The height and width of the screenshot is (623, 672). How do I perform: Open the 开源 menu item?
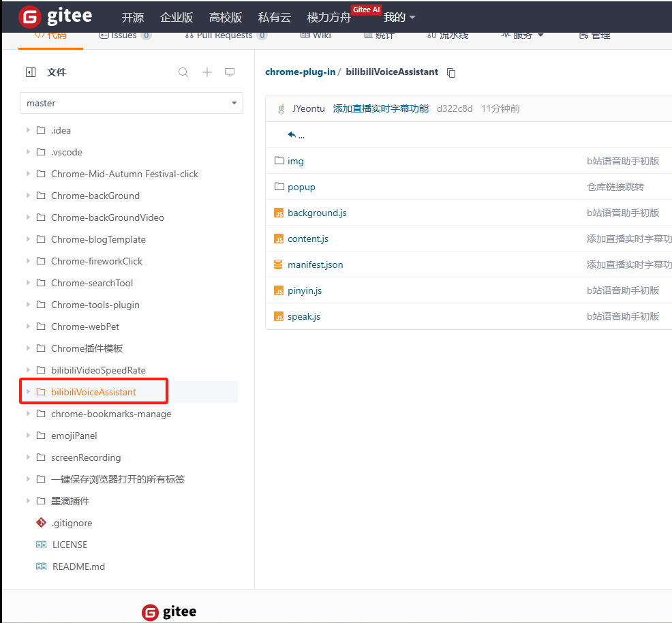[132, 17]
